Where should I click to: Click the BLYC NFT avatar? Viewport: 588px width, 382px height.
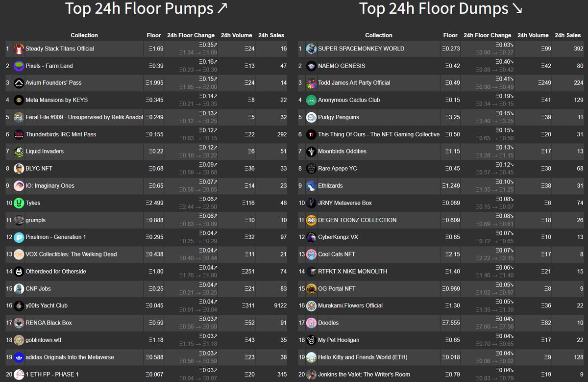coord(19,169)
